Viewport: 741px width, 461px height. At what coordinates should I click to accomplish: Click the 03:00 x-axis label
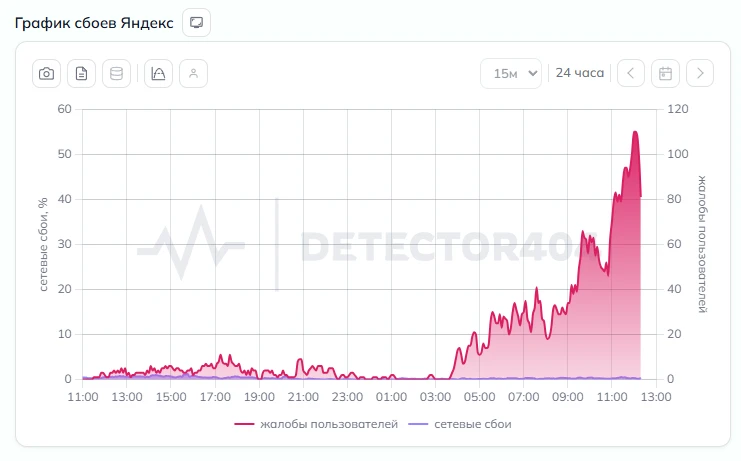click(435, 397)
